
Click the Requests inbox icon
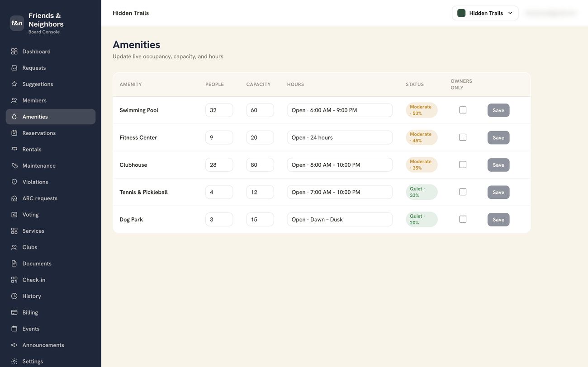coord(14,68)
